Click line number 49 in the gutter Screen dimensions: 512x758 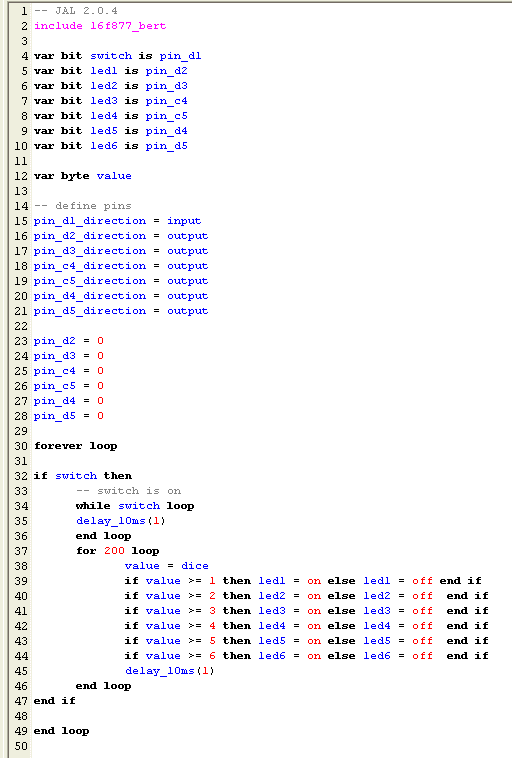21,731
